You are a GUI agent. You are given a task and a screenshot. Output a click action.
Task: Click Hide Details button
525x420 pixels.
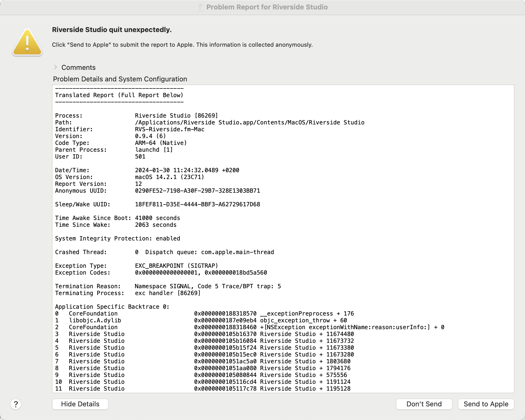click(x=80, y=404)
